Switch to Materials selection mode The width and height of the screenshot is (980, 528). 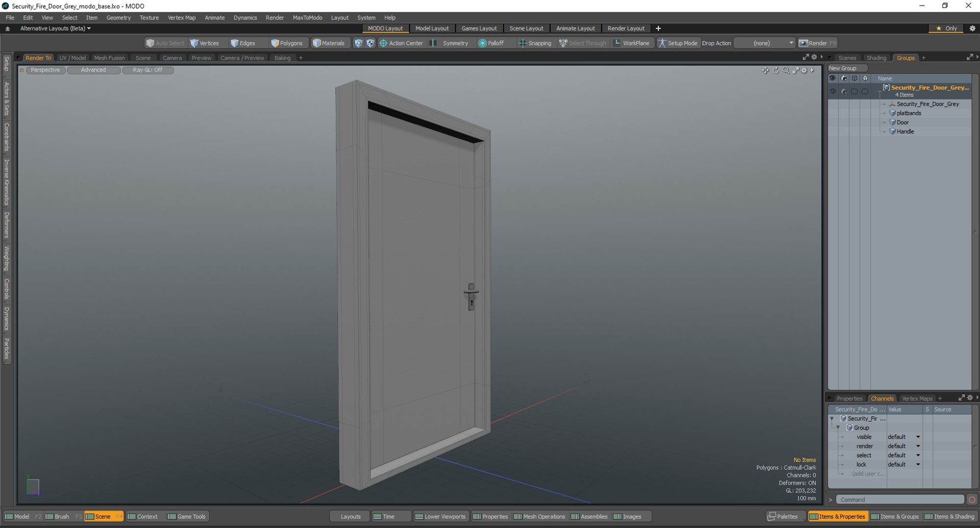[329, 43]
